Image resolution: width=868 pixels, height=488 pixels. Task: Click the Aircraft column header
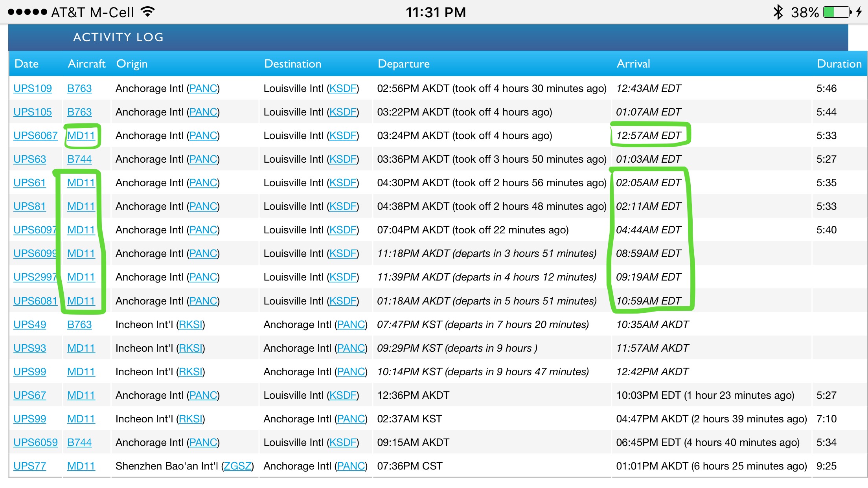pyautogui.click(x=86, y=64)
